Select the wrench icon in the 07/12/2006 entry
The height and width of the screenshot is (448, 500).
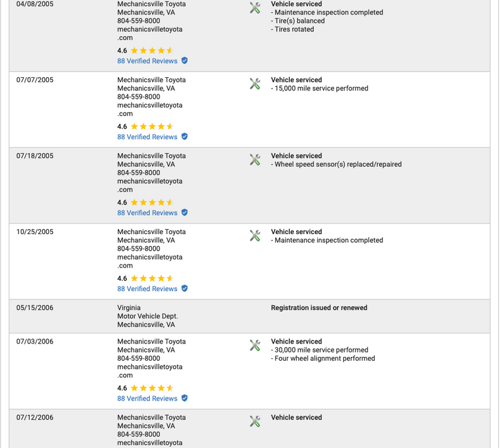coord(255,421)
